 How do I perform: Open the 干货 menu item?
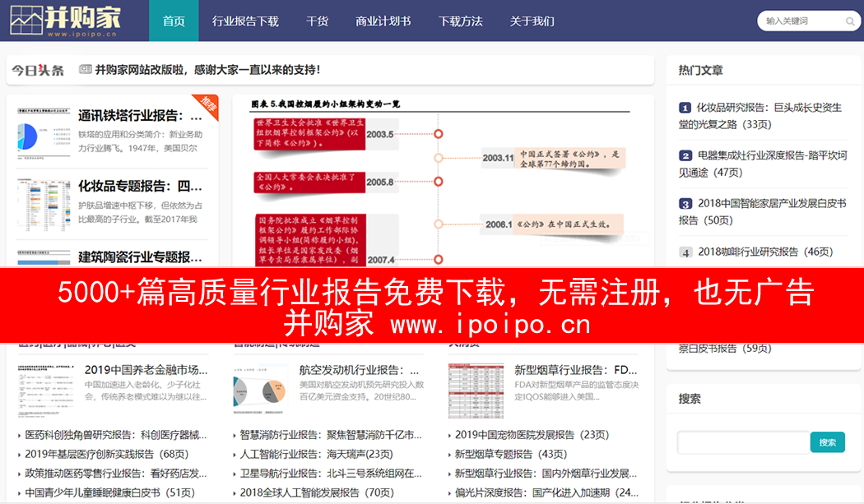coord(317,21)
